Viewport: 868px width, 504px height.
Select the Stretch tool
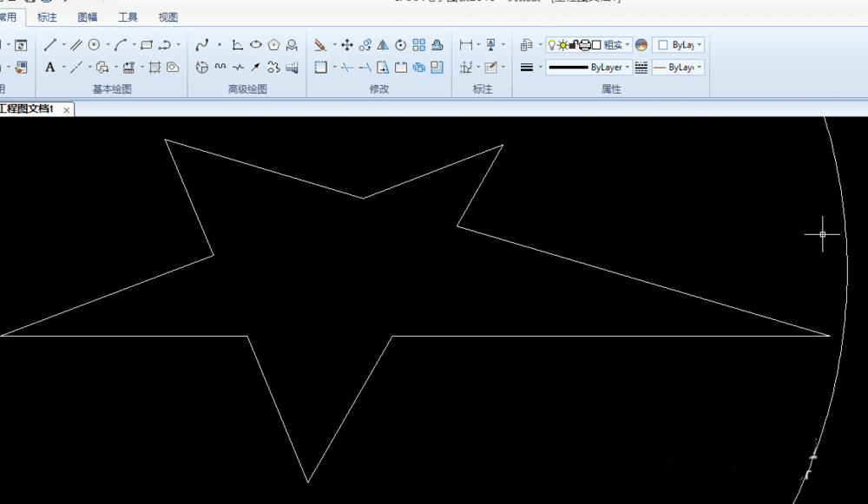click(x=383, y=68)
